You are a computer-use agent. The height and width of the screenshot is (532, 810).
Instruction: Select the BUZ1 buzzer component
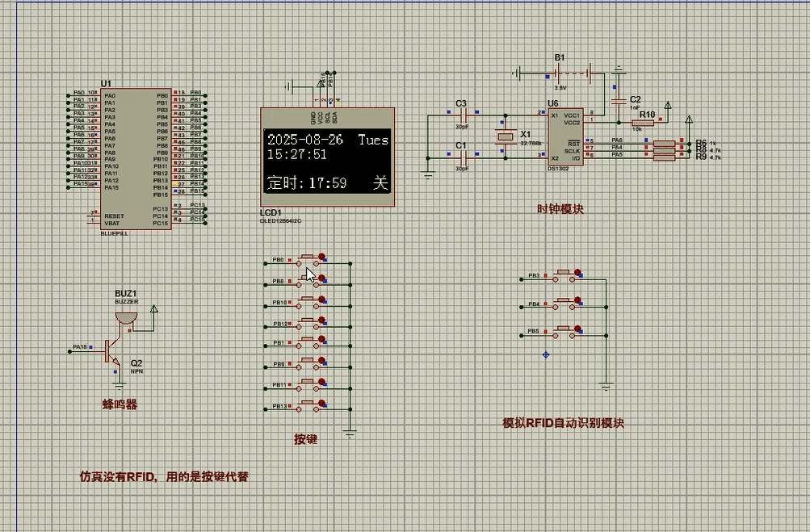(126, 317)
